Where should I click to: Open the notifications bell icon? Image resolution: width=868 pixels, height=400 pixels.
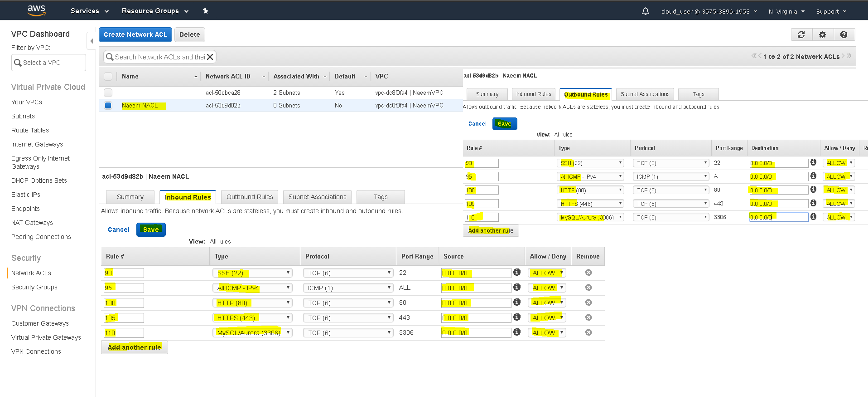646,11
